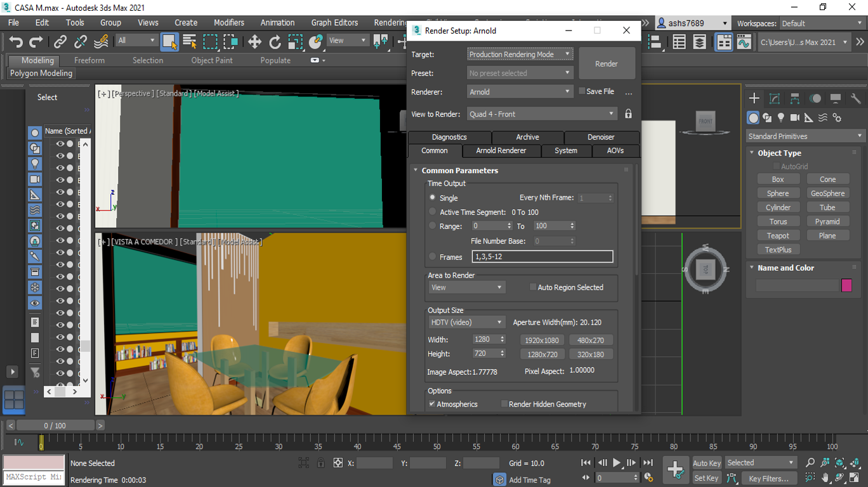Create a Teapot primitive button

pos(778,235)
